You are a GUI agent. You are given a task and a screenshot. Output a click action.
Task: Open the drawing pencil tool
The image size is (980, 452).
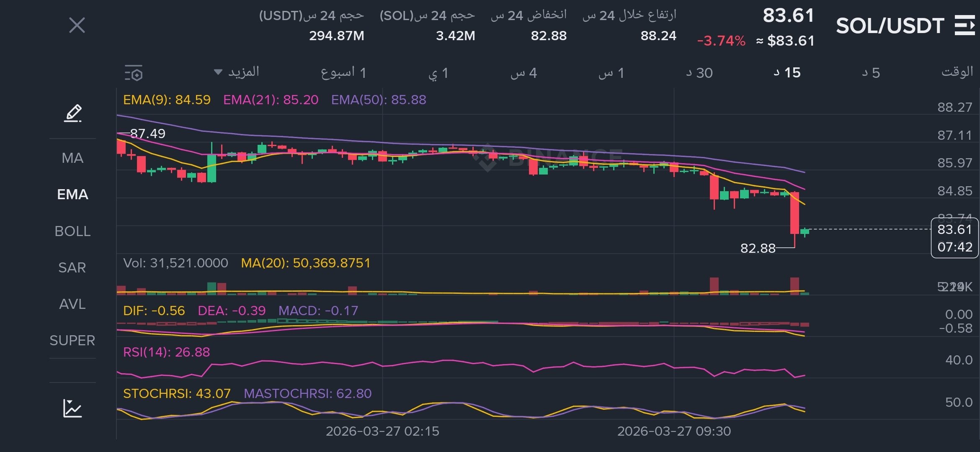pos(72,113)
